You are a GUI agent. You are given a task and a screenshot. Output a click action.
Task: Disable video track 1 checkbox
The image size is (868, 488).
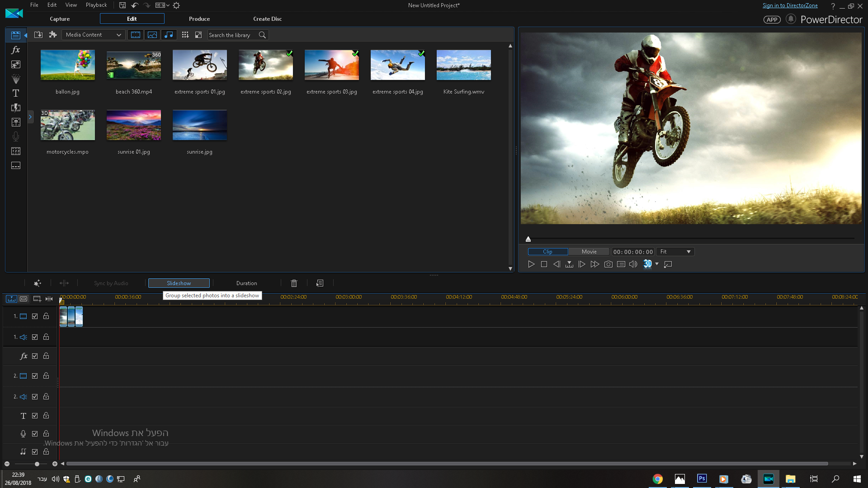coord(35,316)
